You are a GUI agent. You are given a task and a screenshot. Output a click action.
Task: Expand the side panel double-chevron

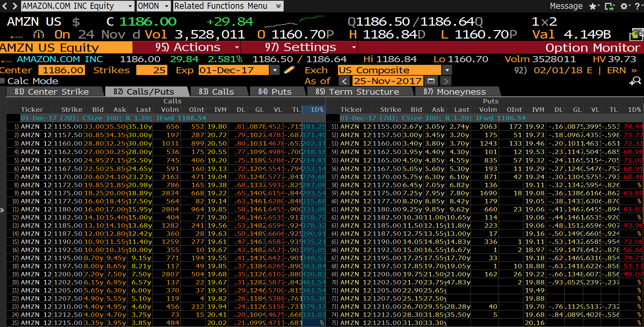click(x=2, y=210)
